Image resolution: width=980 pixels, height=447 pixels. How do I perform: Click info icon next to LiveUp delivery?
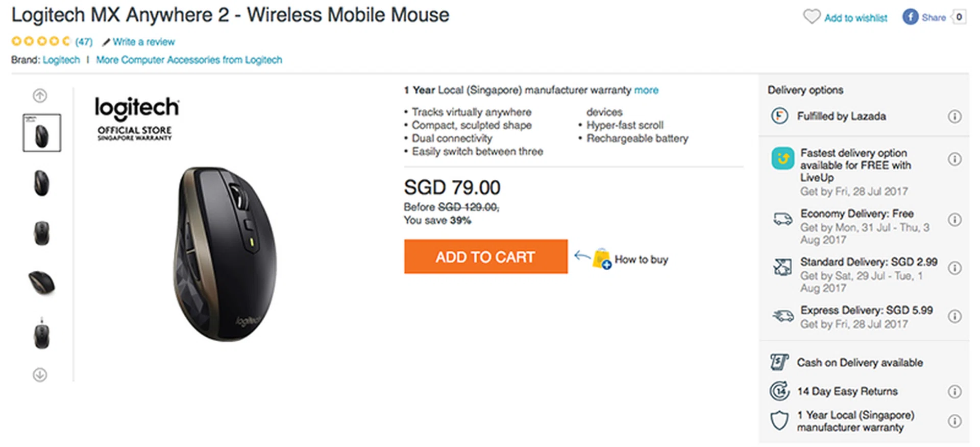(954, 159)
